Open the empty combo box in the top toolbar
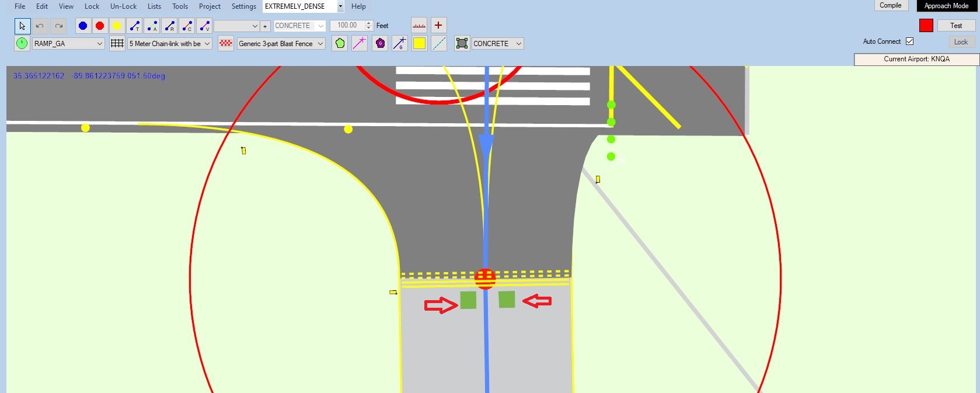 point(236,26)
